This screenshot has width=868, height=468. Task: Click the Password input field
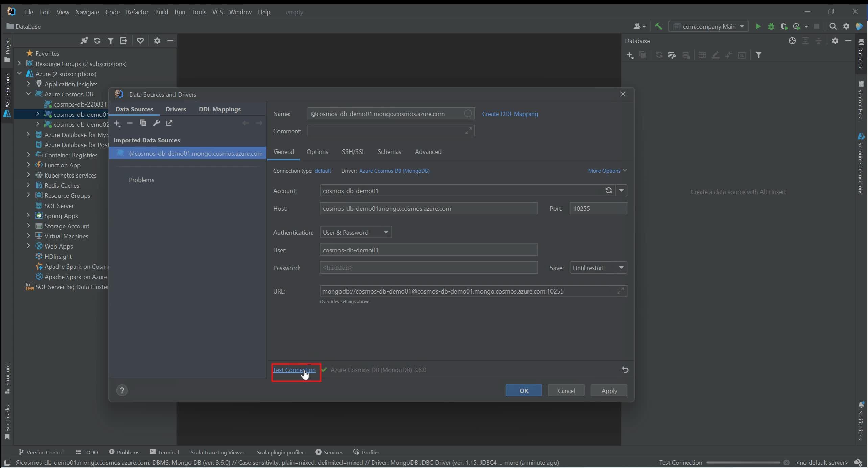pos(429,267)
